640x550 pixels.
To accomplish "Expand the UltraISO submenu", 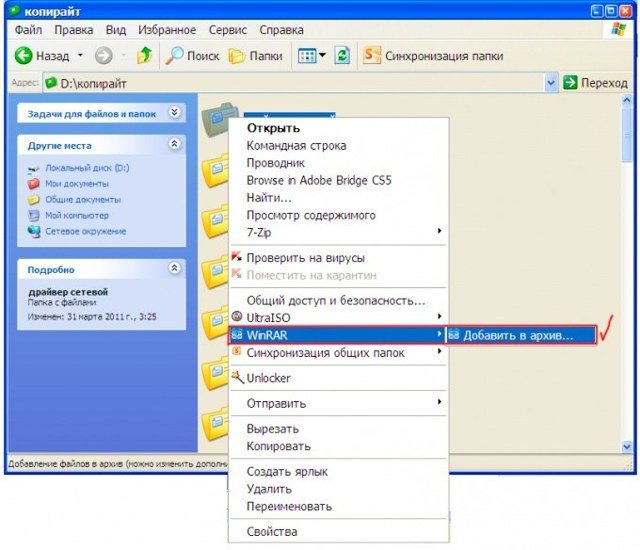I will pyautogui.click(x=339, y=318).
